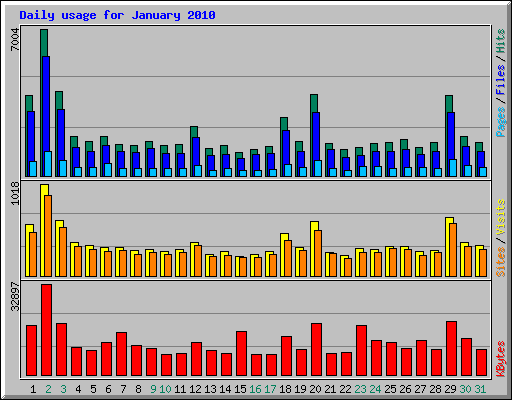512x400 pixels.
Task: Click day 1 on the x-axis
Action: [33, 389]
